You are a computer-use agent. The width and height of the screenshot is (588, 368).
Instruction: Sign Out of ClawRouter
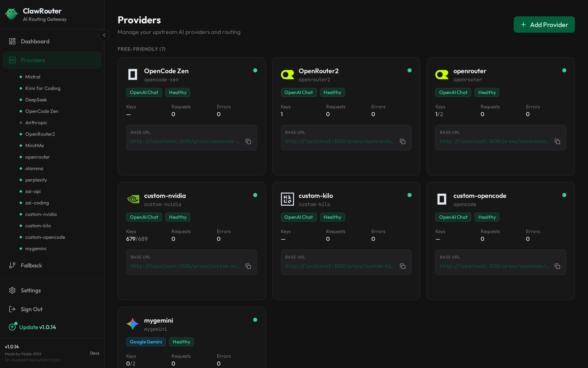pyautogui.click(x=52, y=309)
